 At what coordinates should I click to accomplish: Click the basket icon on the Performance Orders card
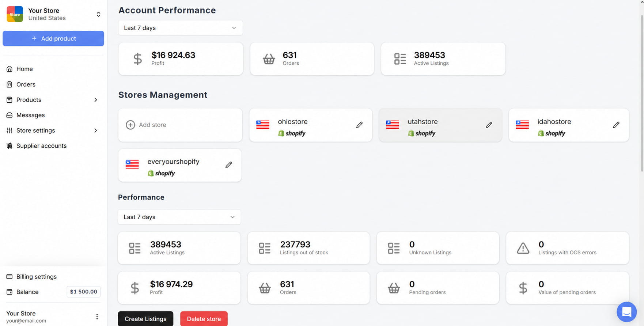click(x=265, y=288)
